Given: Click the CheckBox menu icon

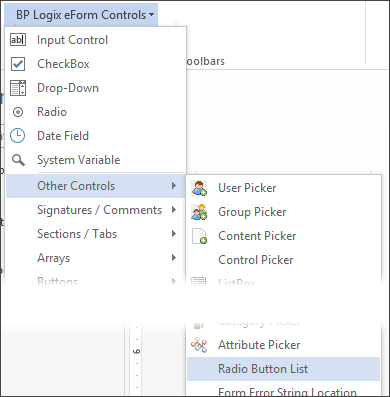Looking at the screenshot, I should [18, 64].
